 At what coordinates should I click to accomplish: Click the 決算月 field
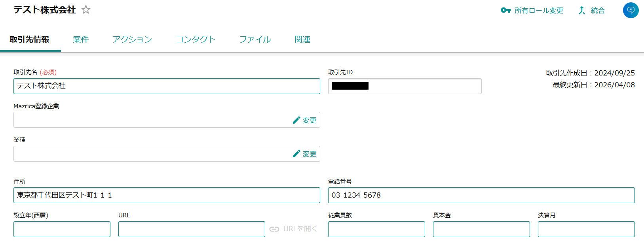coord(586,229)
